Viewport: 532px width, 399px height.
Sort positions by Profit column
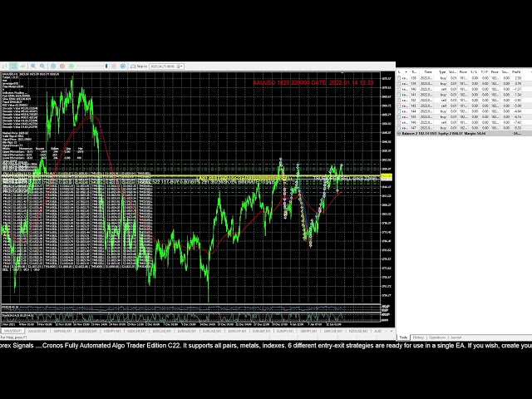(x=515, y=71)
